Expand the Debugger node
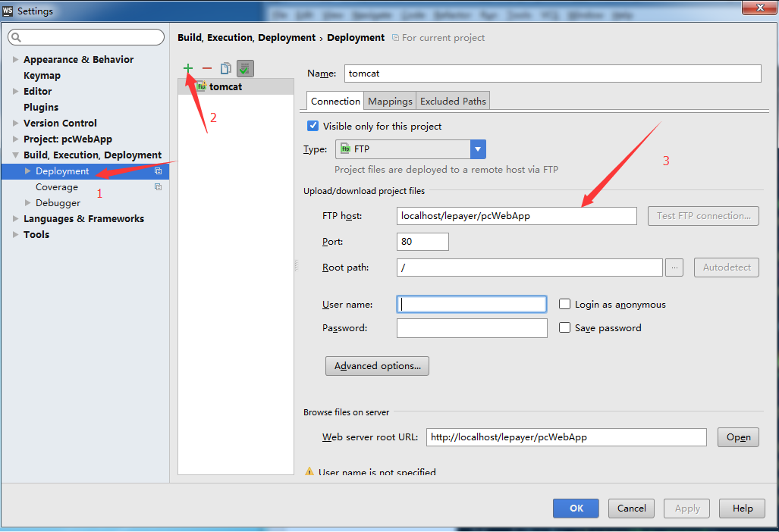Viewport: 779px width, 532px height. click(x=28, y=202)
